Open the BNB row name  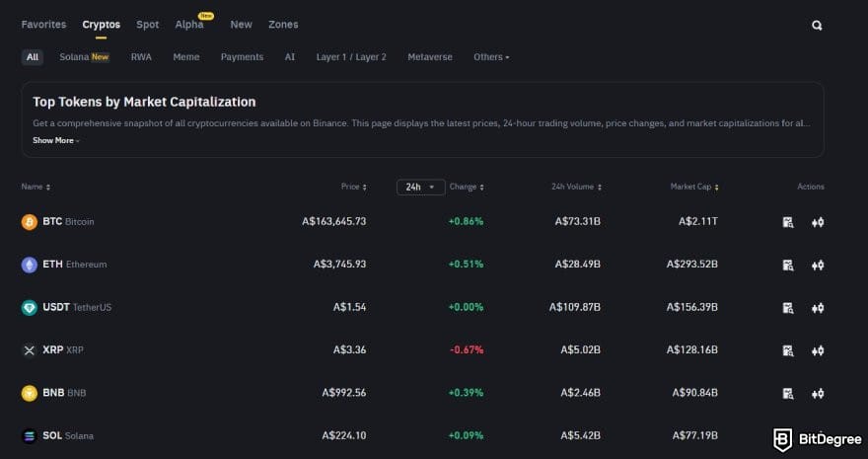(64, 393)
